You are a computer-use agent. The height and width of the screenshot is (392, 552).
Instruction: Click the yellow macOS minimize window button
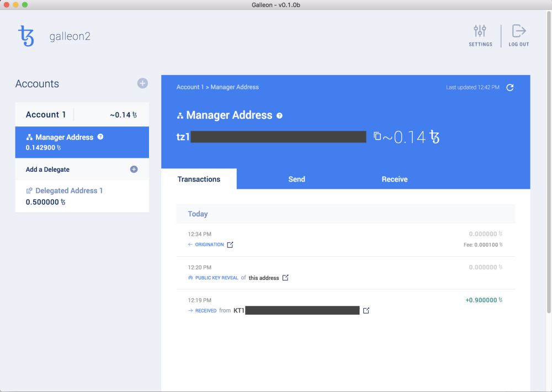pos(15,4)
